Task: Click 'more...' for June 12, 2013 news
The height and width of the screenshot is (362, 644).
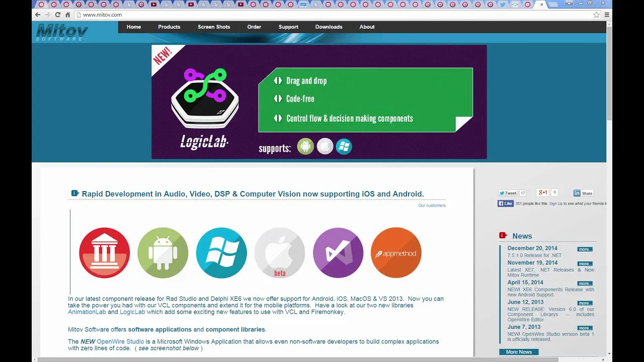Action: click(x=585, y=303)
